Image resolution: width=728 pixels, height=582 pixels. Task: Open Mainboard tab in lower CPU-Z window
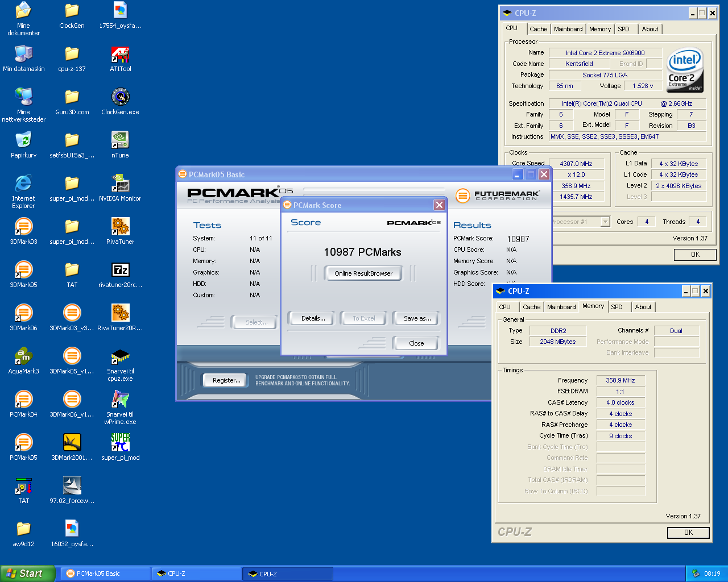click(561, 307)
